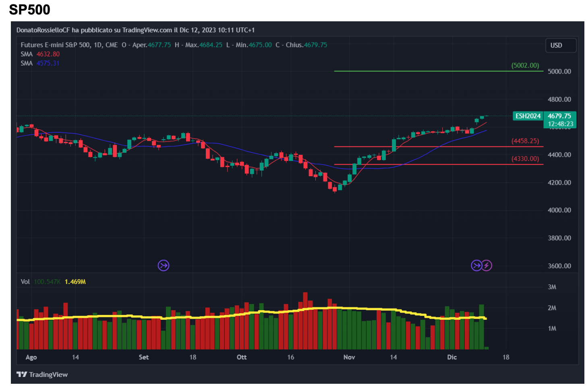This screenshot has height=391, width=588.
Task: Click the USD currency button
Action: pos(561,45)
